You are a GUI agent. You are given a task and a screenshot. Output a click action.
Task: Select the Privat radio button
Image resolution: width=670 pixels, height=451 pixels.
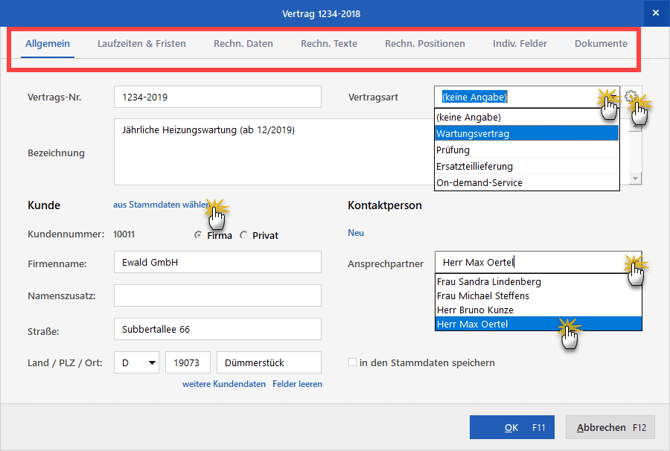coord(243,235)
